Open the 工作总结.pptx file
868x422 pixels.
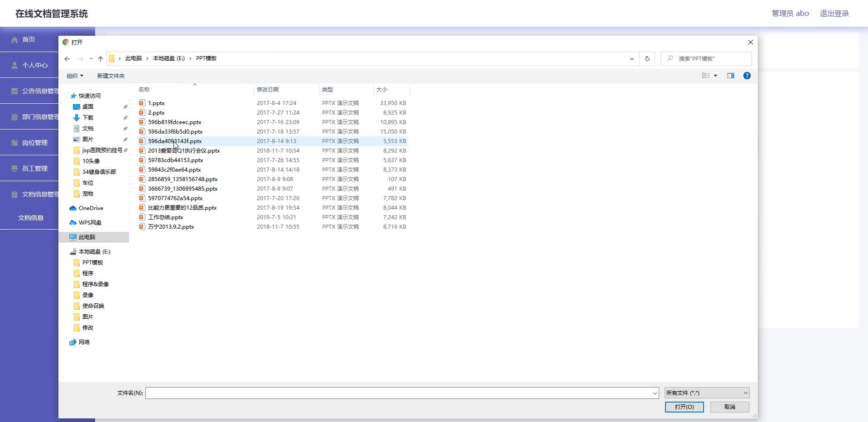click(165, 217)
